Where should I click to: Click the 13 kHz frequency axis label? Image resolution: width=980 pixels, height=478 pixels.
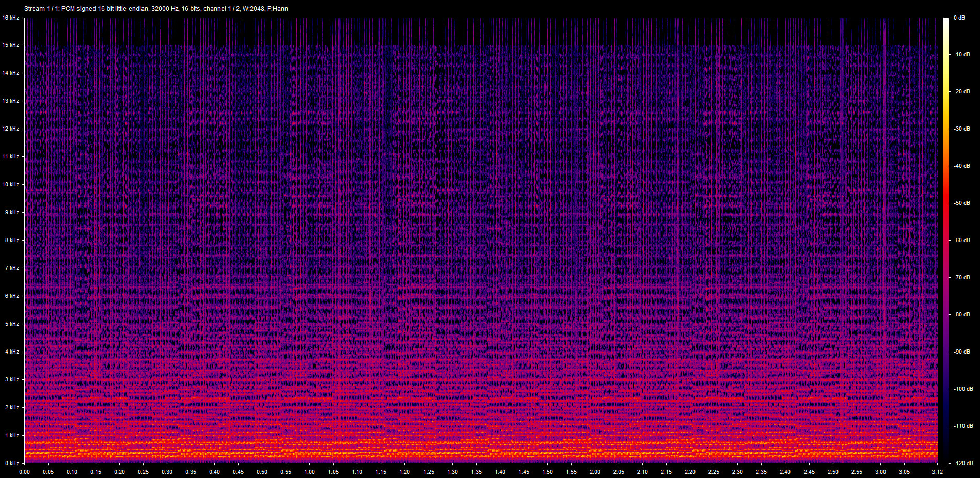tap(10, 101)
